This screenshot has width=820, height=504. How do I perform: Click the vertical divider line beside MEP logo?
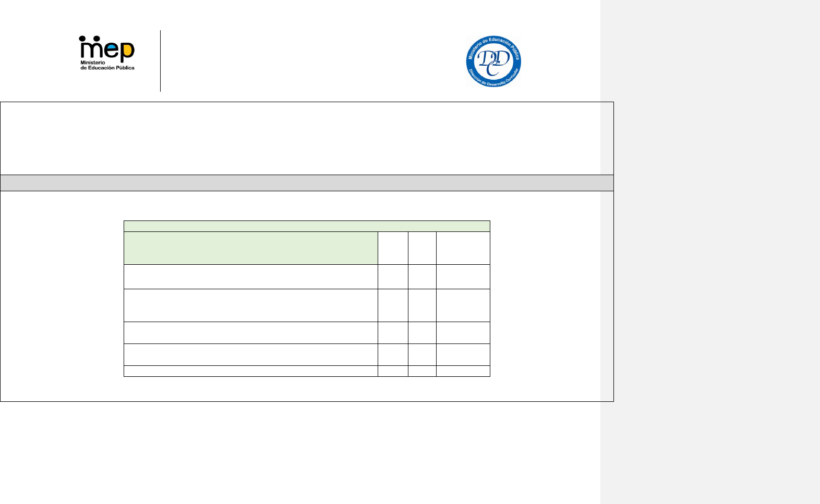[x=160, y=61]
